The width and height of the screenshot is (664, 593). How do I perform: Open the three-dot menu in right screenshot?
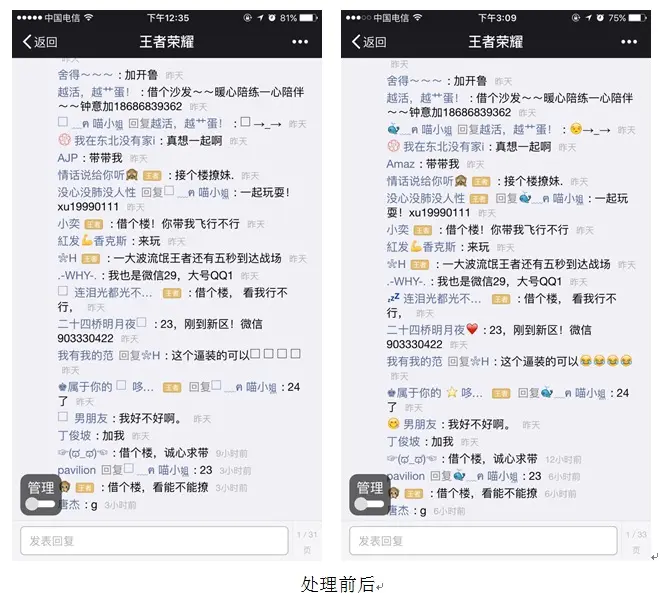[629, 42]
